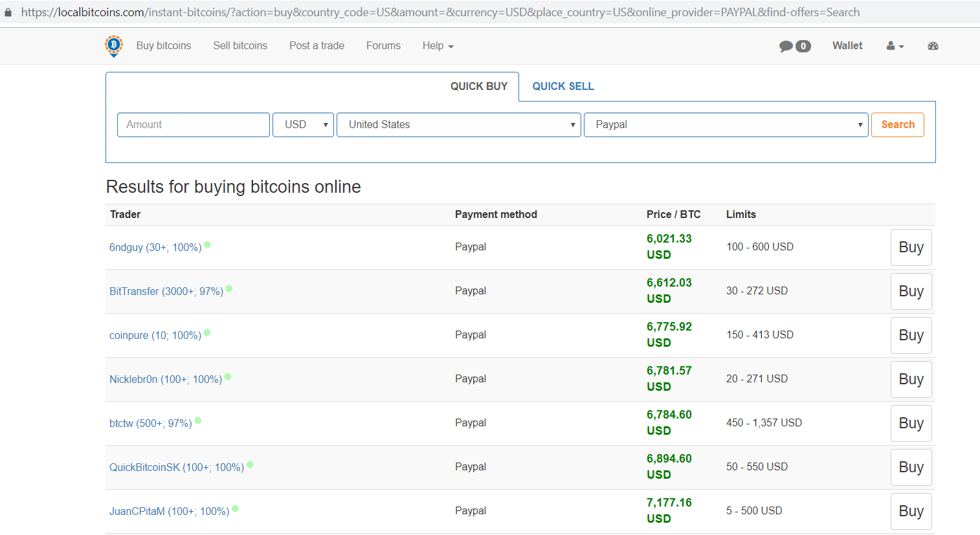Viewport: 980px width, 535px height.
Task: Expand the Help dropdown menu
Action: [438, 46]
